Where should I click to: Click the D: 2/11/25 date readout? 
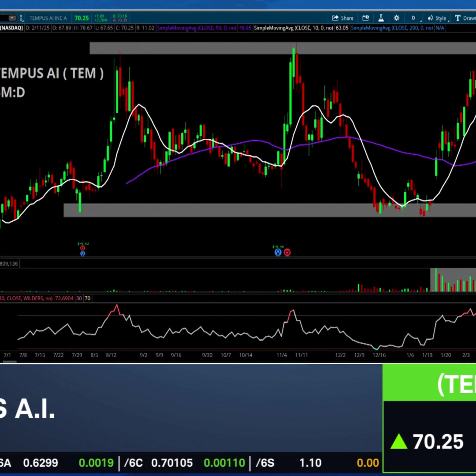click(x=37, y=28)
